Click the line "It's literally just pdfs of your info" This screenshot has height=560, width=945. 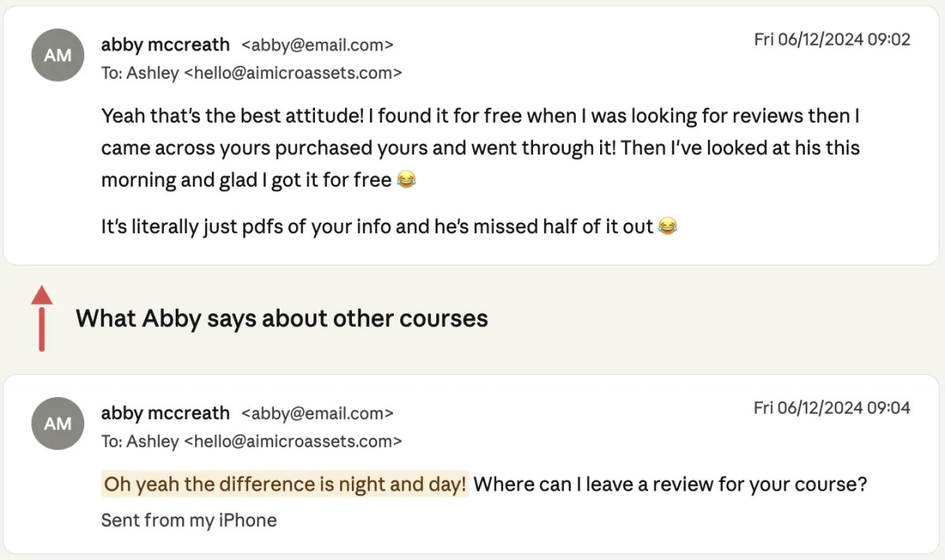click(376, 227)
